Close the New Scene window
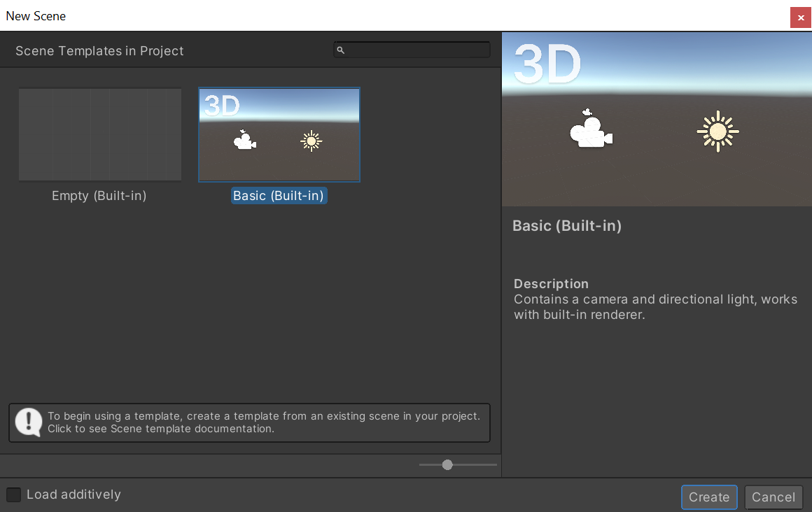The width and height of the screenshot is (812, 512). coord(800,17)
